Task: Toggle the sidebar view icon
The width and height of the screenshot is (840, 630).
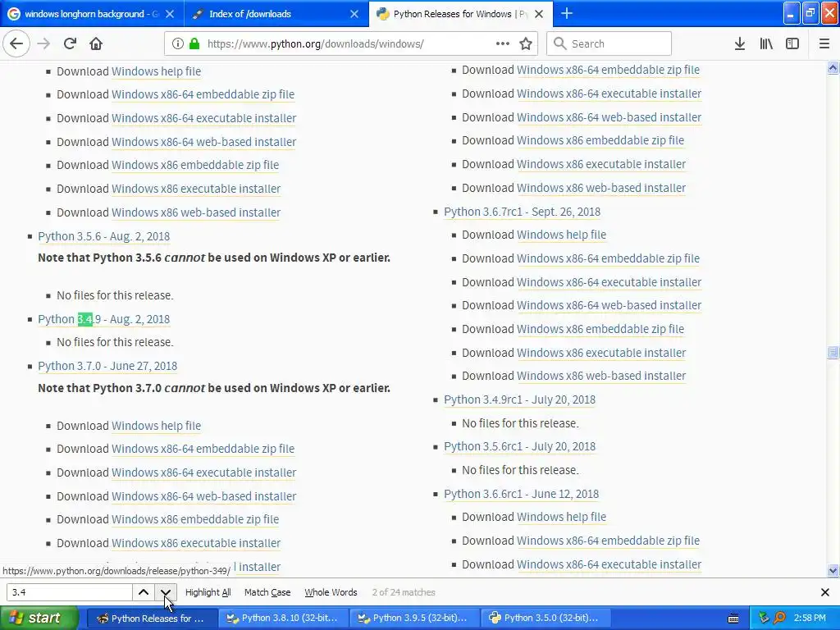Action: pos(792,43)
